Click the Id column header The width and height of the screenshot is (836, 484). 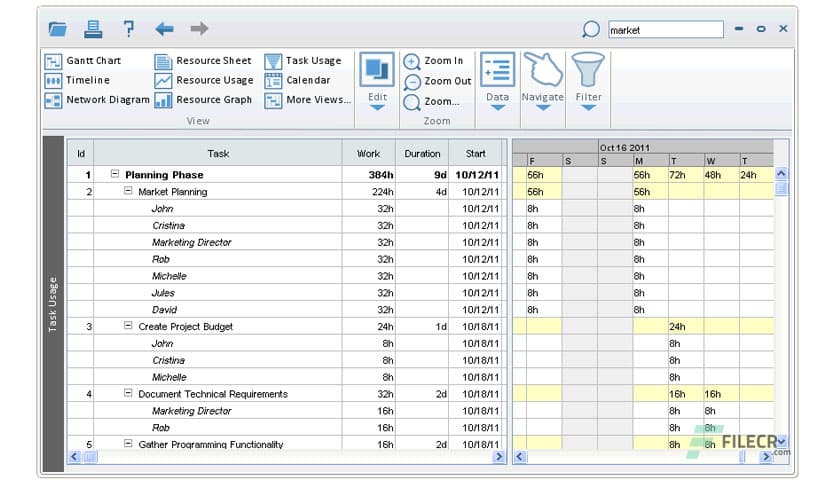pyautogui.click(x=81, y=154)
